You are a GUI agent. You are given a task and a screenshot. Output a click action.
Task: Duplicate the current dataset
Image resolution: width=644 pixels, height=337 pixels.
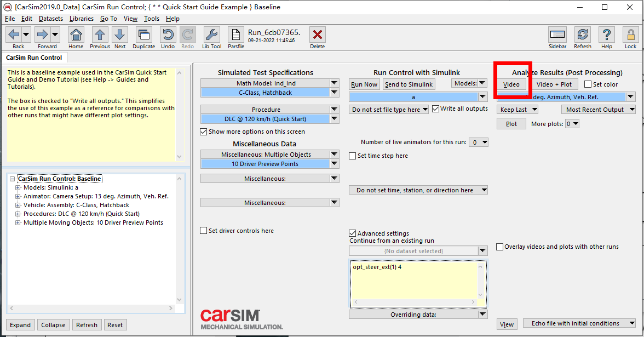(143, 35)
